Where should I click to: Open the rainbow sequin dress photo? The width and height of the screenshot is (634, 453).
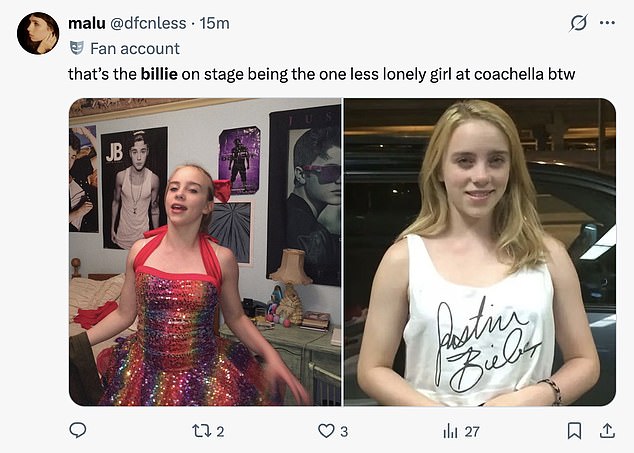pos(205,251)
